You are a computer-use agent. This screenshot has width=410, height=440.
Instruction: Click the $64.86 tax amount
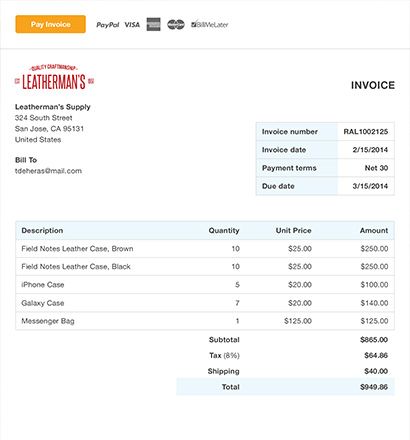(x=376, y=355)
